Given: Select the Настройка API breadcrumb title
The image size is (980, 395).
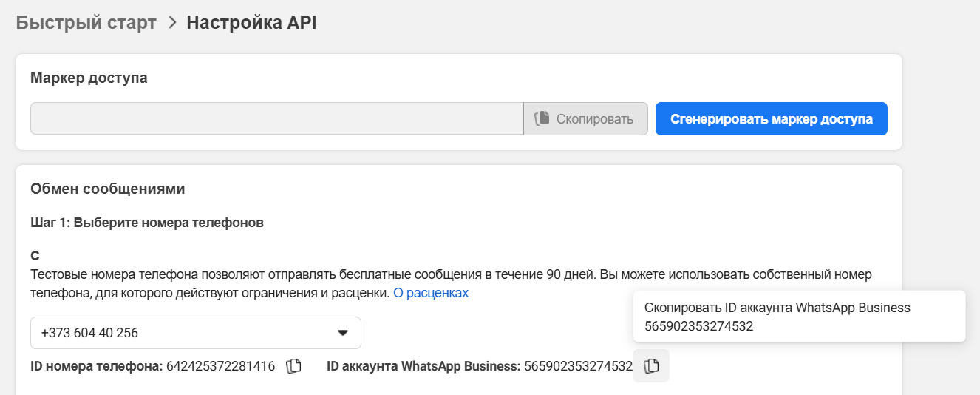Looking at the screenshot, I should (251, 22).
